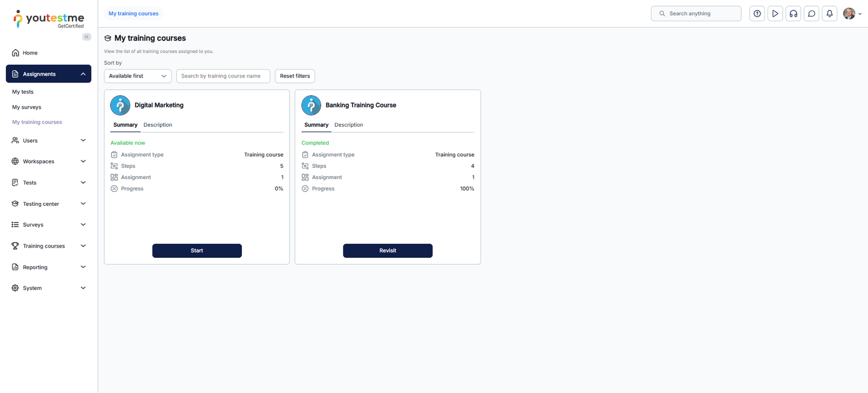Open the video tutorials play icon

click(x=775, y=14)
